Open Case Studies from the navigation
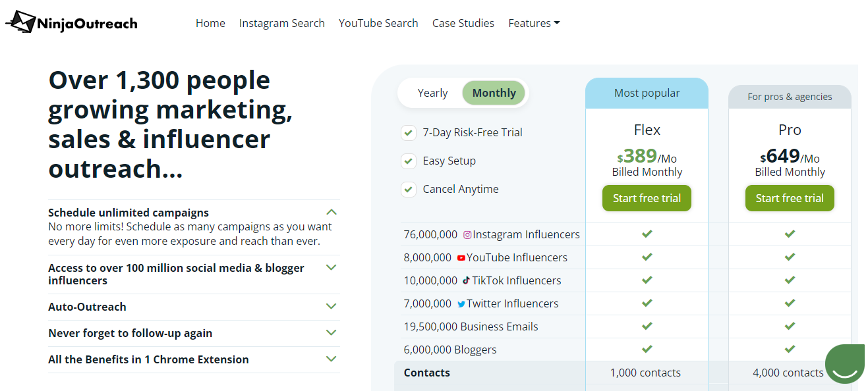Screen dimensions: 868x391 [x=463, y=23]
